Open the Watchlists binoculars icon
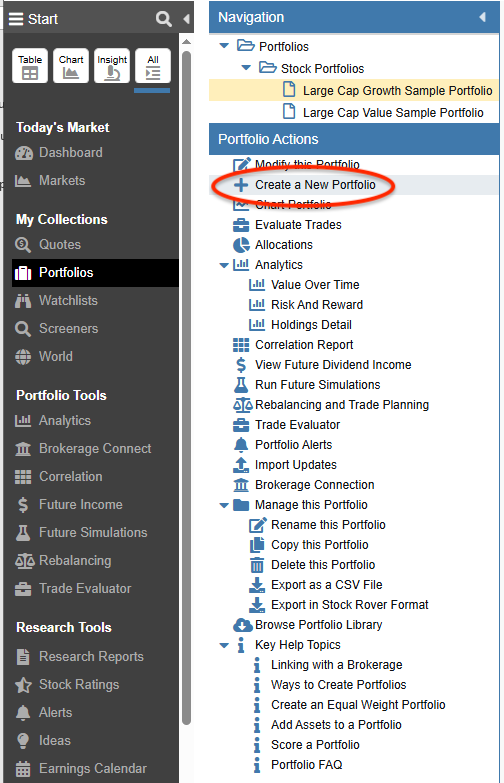The image size is (504, 783). coord(23,301)
